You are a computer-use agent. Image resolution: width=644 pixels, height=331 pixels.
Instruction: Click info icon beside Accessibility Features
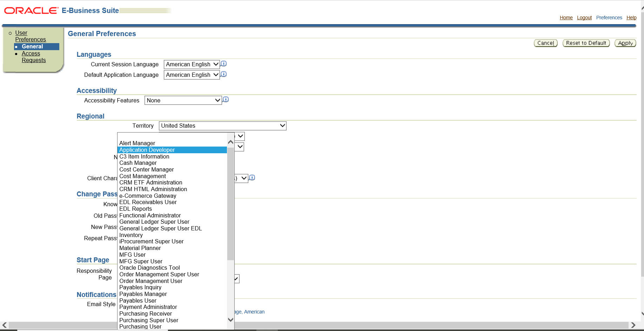pos(226,100)
